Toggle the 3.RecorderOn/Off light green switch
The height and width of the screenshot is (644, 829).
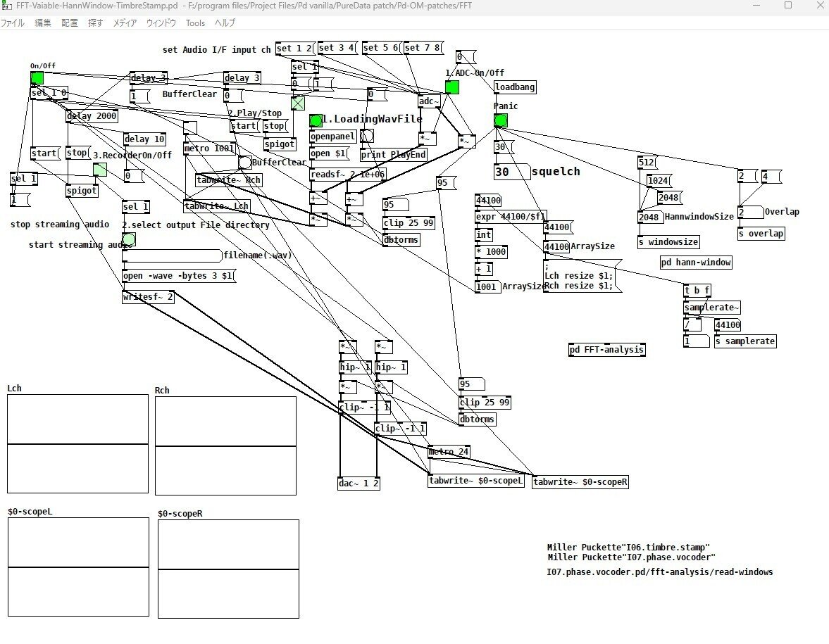pyautogui.click(x=100, y=170)
